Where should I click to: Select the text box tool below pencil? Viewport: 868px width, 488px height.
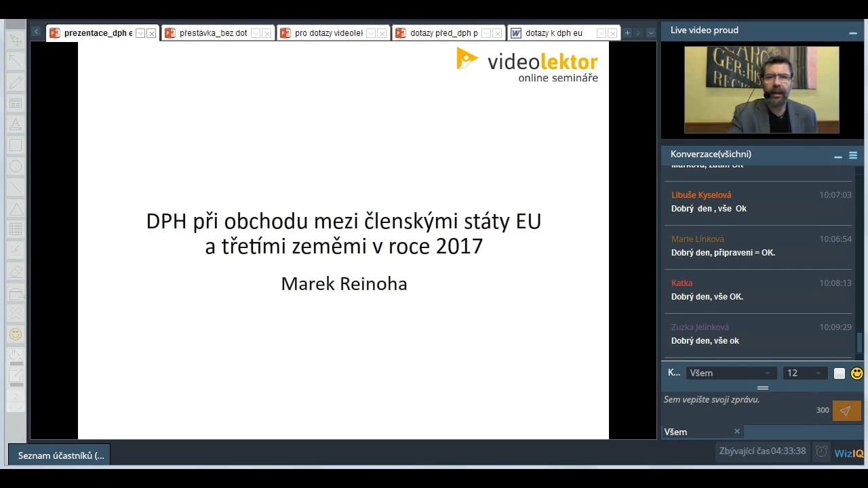15,103
